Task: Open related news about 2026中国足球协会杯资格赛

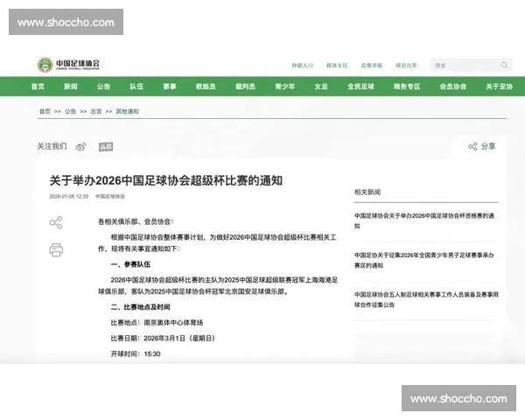Action: (424, 220)
